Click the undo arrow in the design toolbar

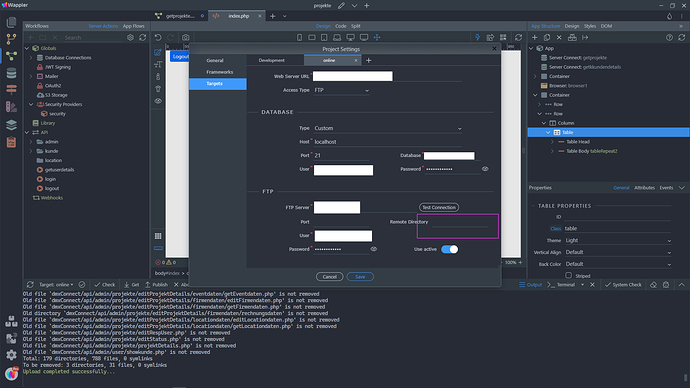[x=158, y=37]
